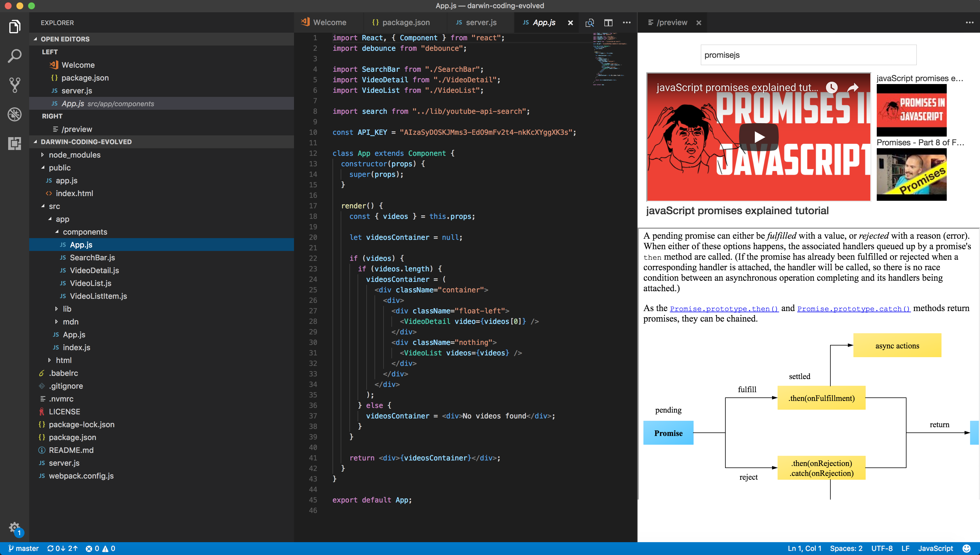The image size is (980, 555).
Task: Open the Manage gear menu
Action: click(15, 528)
